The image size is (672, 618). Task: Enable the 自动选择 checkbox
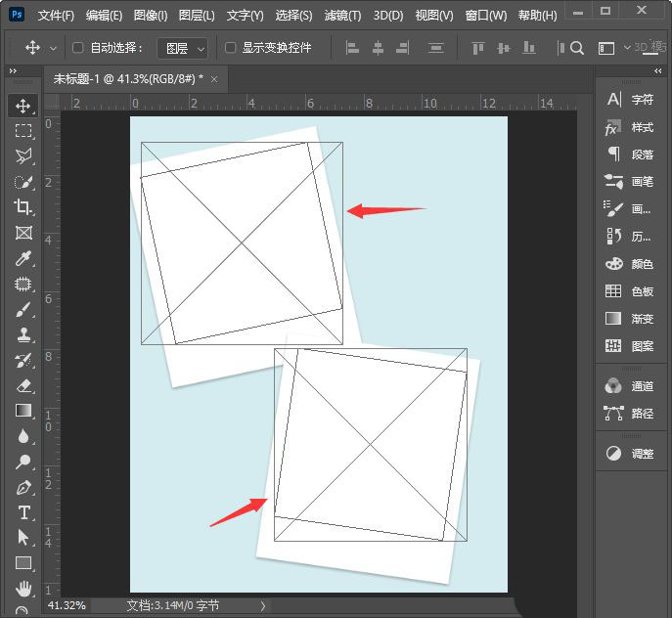tap(78, 48)
